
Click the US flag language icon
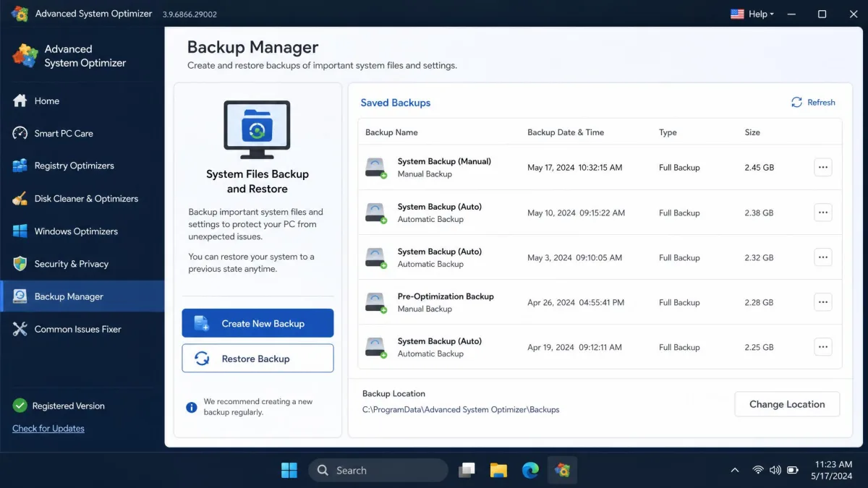pos(737,14)
